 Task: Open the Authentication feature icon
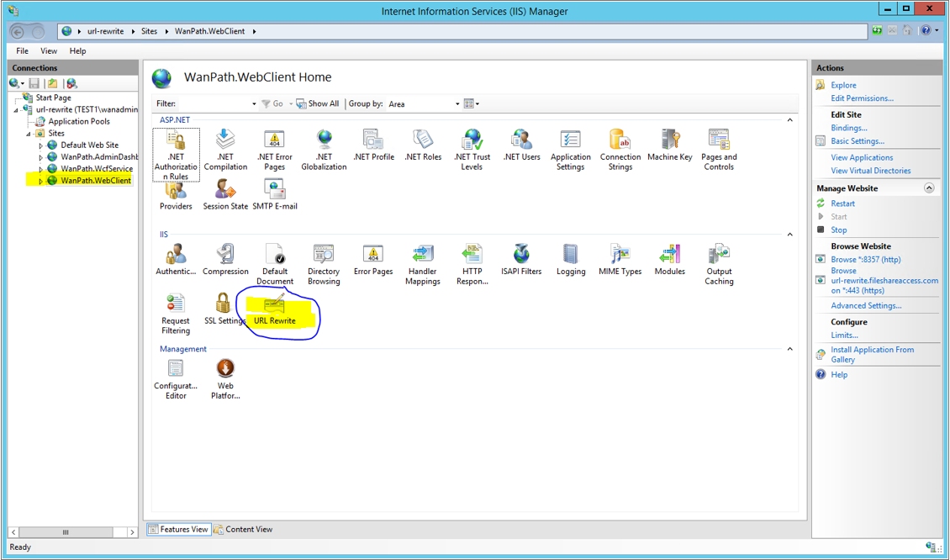(176, 260)
